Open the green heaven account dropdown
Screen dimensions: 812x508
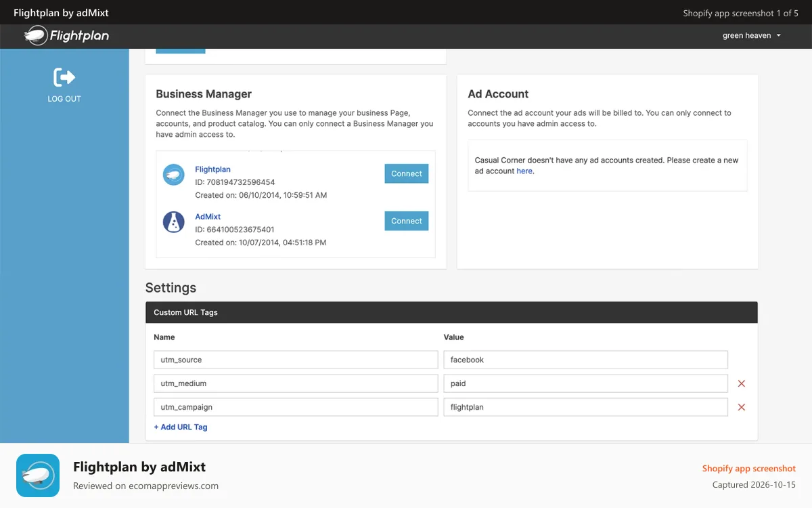coord(752,35)
